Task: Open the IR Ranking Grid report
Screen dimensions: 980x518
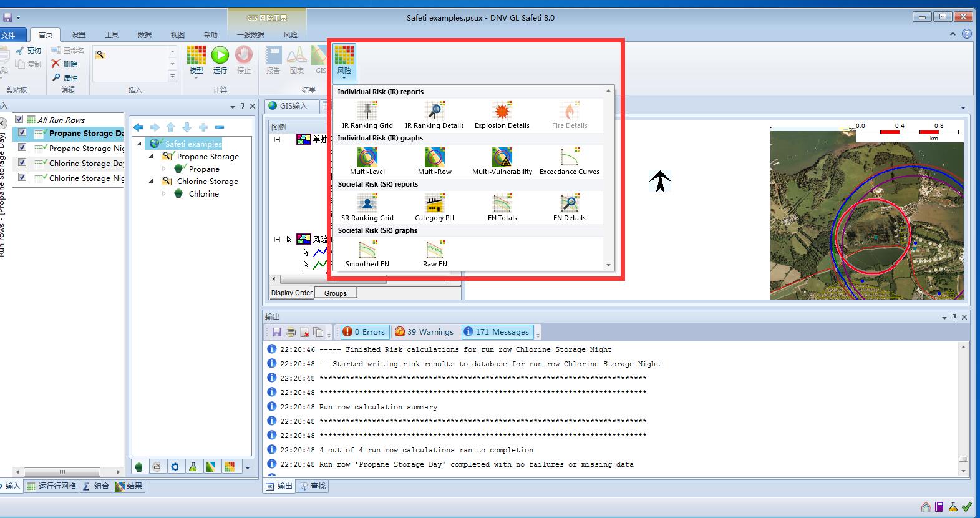Action: coord(367,115)
